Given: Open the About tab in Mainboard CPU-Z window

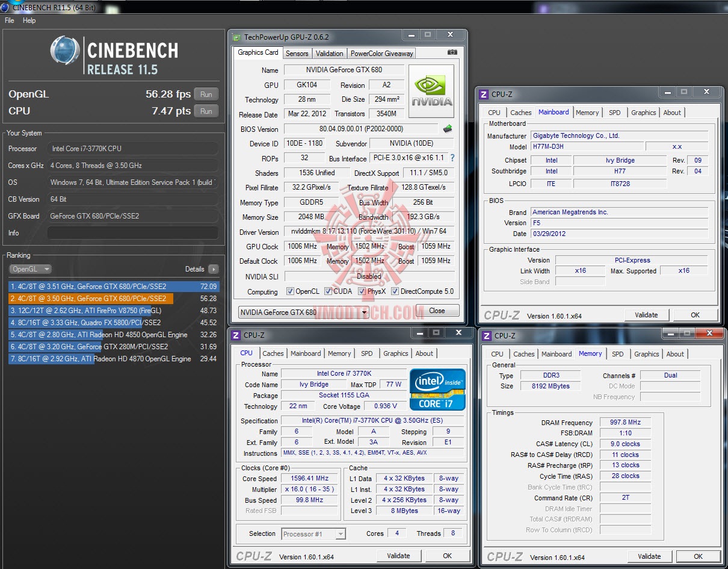Looking at the screenshot, I should click(x=672, y=113).
